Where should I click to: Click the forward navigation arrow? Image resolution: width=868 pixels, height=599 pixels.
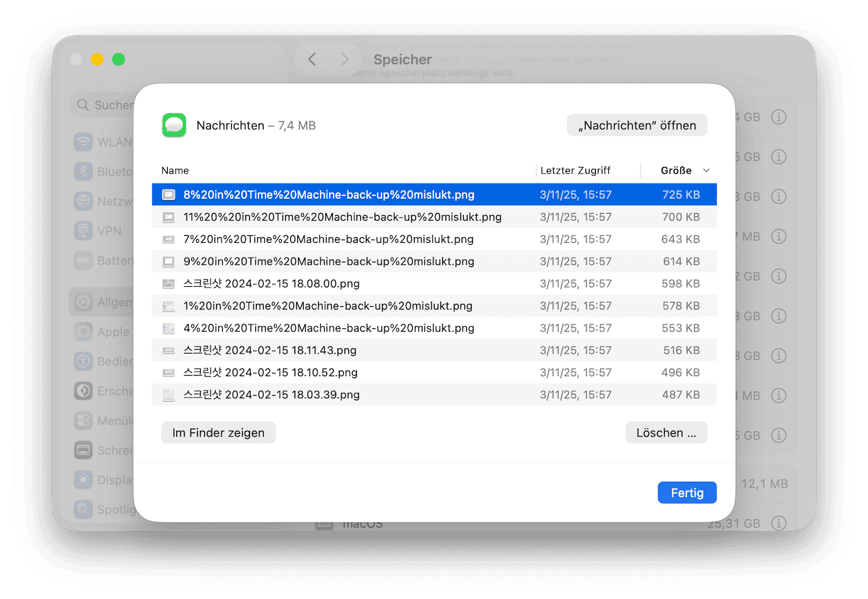tap(345, 60)
